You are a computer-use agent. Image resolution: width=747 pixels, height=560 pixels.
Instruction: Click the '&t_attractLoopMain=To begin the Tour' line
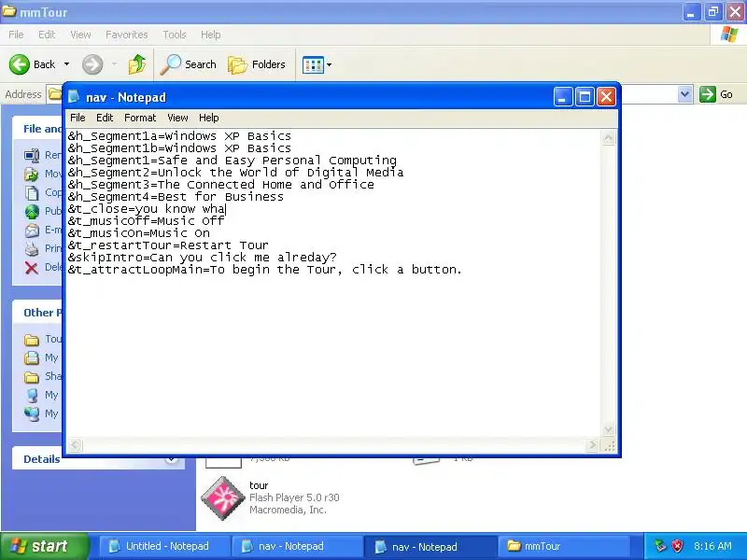click(x=265, y=270)
